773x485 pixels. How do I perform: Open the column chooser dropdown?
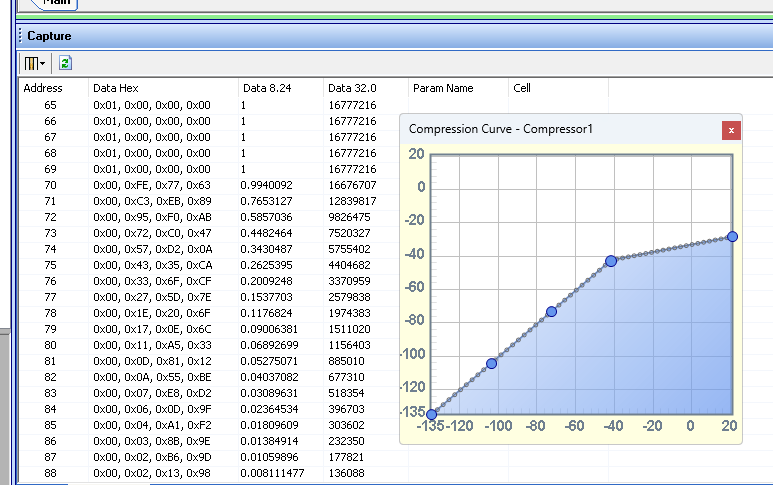tap(35, 63)
